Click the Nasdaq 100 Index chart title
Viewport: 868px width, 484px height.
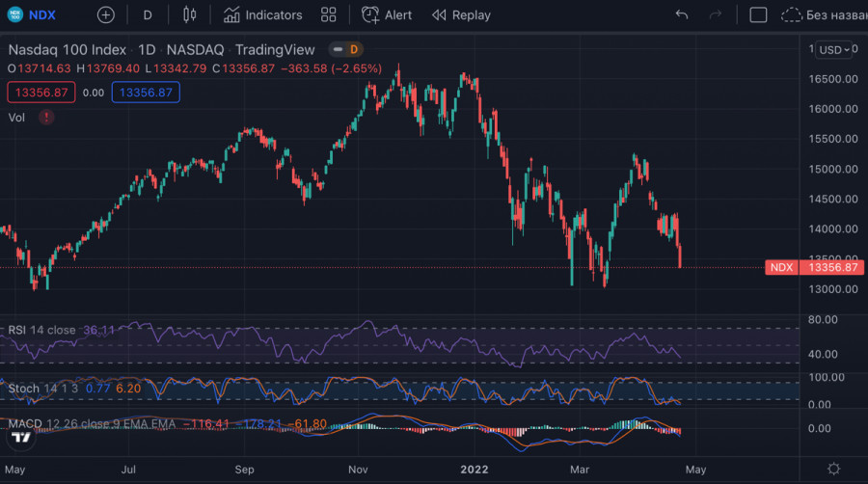[67, 50]
